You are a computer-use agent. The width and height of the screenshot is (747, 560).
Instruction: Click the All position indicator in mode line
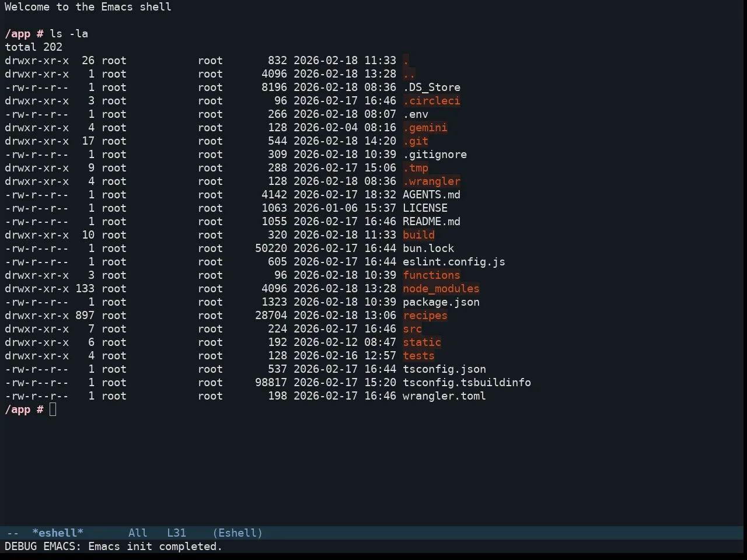138,533
